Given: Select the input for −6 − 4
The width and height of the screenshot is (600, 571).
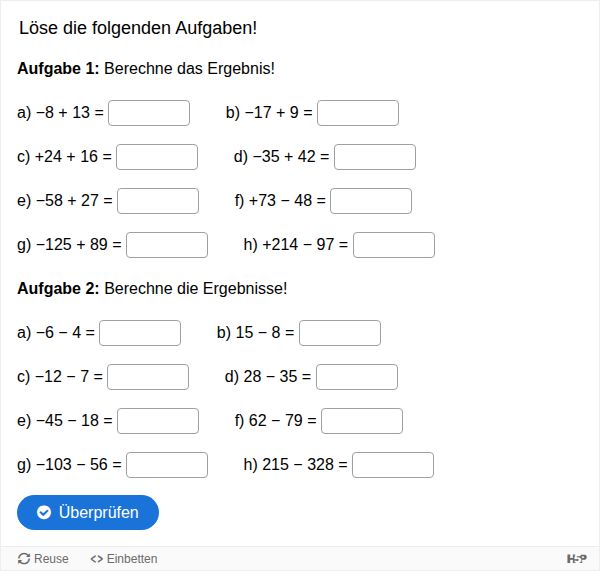Looking at the screenshot, I should [x=140, y=333].
